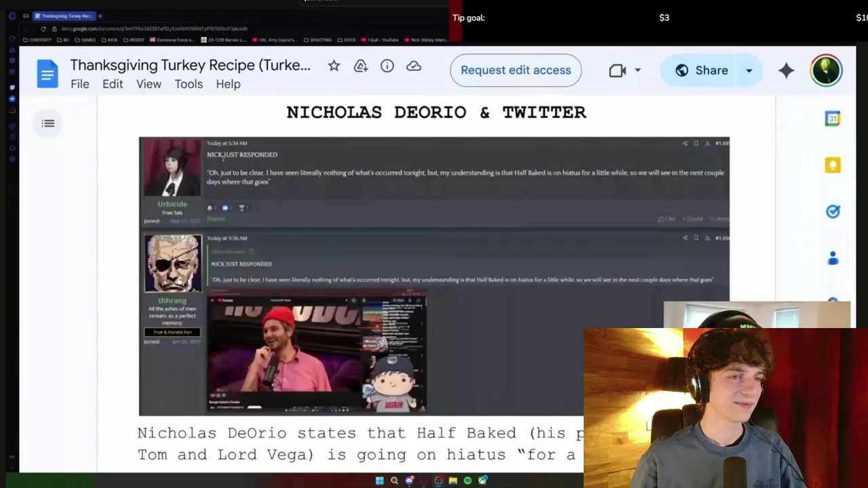Show document info via the info icon
The width and height of the screenshot is (868, 488).
click(387, 66)
